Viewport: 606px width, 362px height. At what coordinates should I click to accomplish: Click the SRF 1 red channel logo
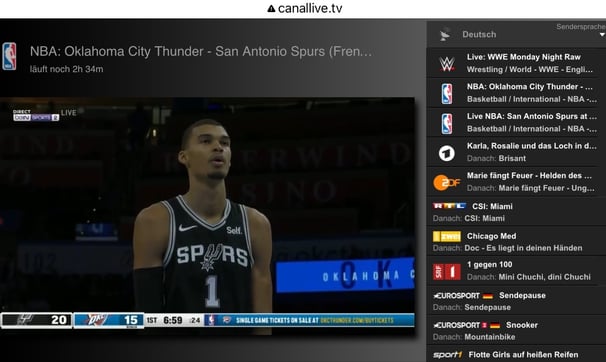[447, 272]
